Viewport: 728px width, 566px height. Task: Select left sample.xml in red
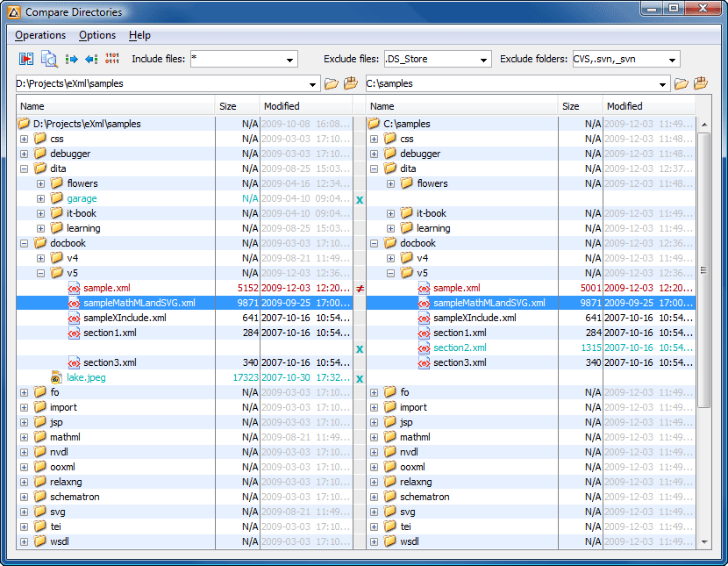click(107, 289)
